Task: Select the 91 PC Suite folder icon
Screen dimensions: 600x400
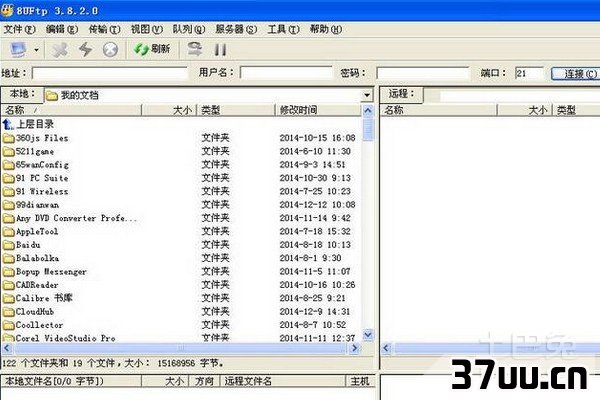Action: [x=8, y=178]
